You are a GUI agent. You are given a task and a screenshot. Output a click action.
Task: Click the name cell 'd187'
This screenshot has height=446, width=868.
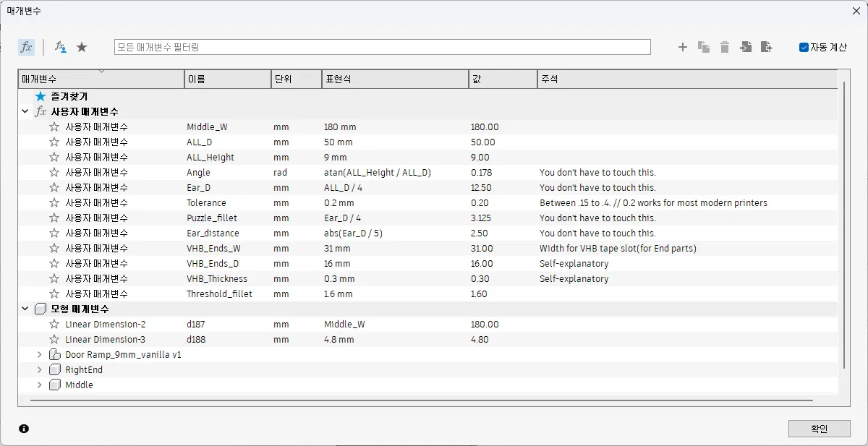tap(196, 325)
